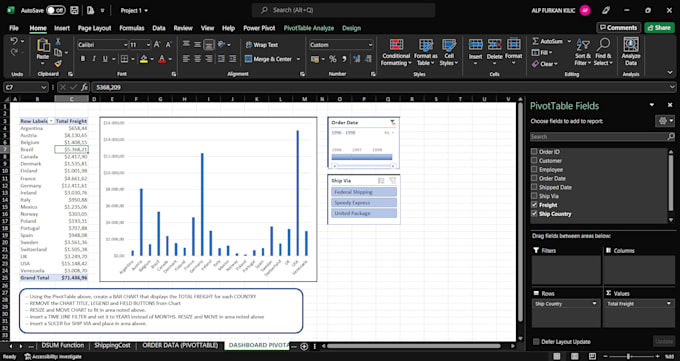
Task: Uncheck the Freight field checkbox
Action: (x=534, y=205)
